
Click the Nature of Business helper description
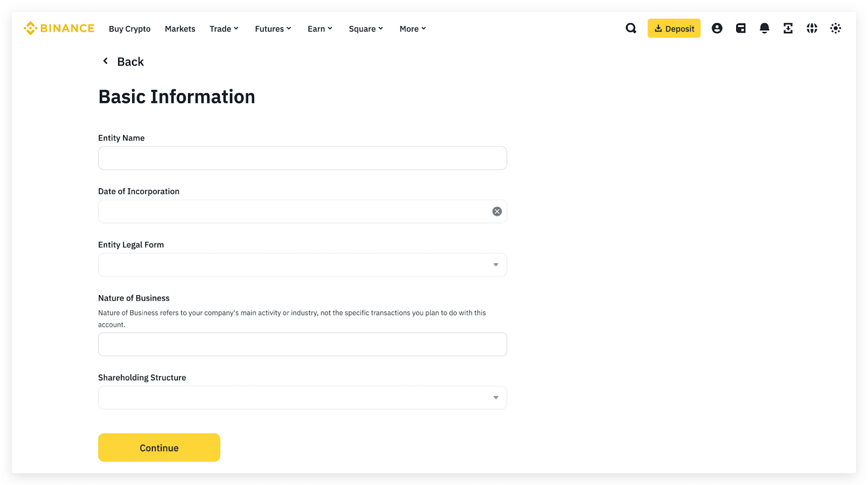292,319
